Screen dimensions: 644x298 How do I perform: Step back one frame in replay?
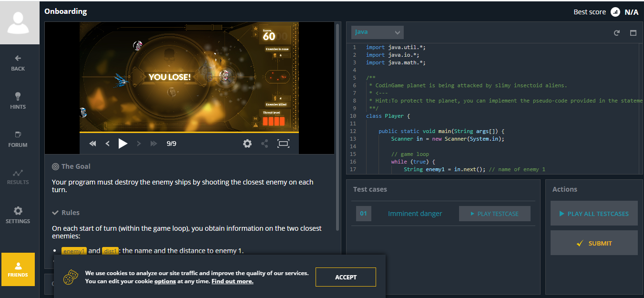click(108, 144)
